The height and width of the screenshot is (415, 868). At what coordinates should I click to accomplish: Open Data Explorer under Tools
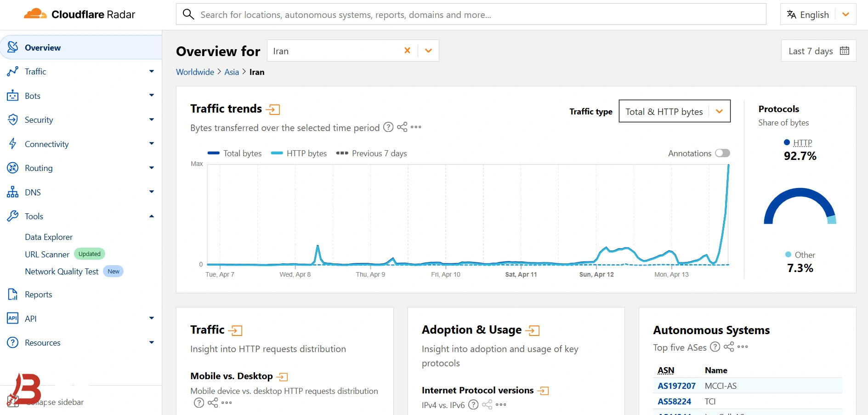(49, 237)
